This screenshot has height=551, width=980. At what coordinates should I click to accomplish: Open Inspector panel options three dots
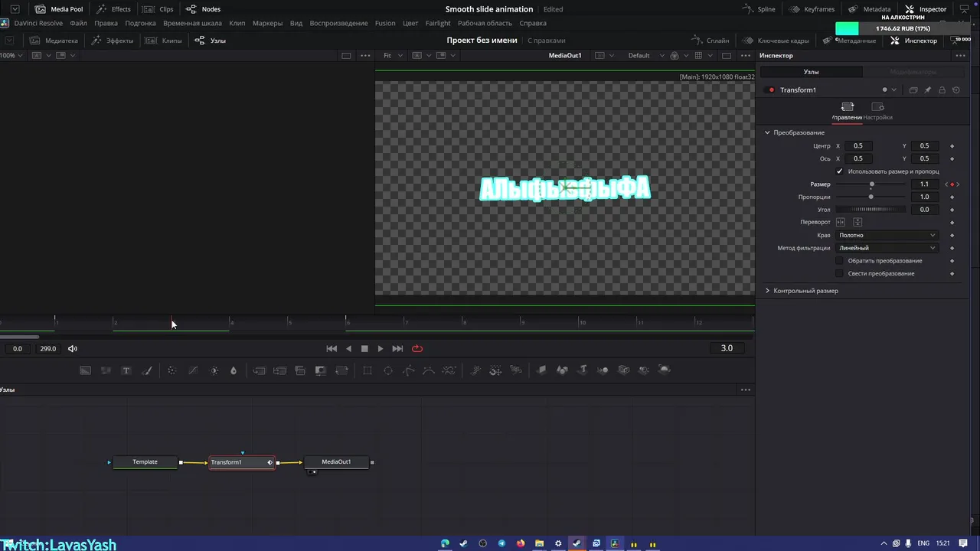point(960,55)
